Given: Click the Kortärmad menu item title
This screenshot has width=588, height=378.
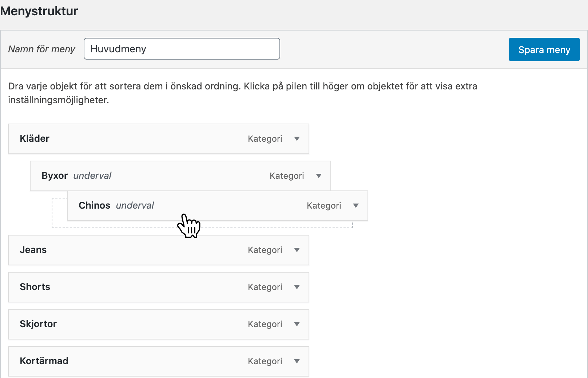Looking at the screenshot, I should (x=44, y=361).
